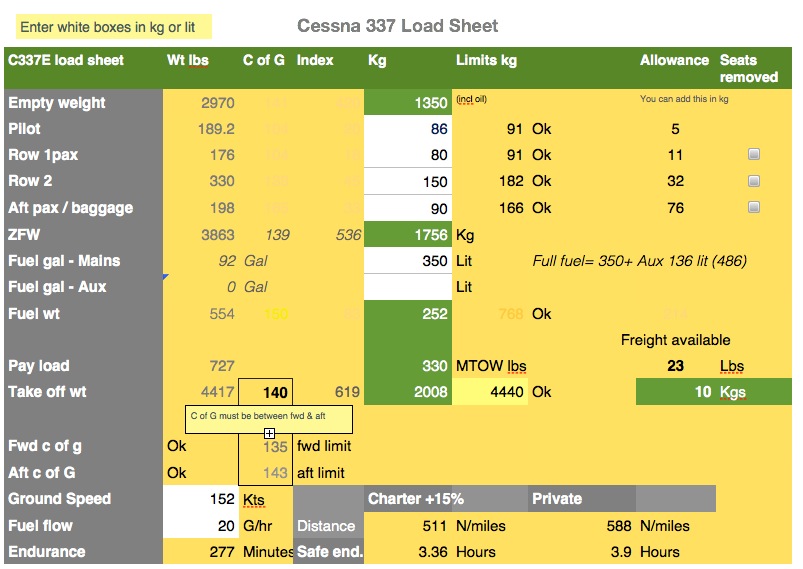Select the Private column header cell

tap(580, 499)
